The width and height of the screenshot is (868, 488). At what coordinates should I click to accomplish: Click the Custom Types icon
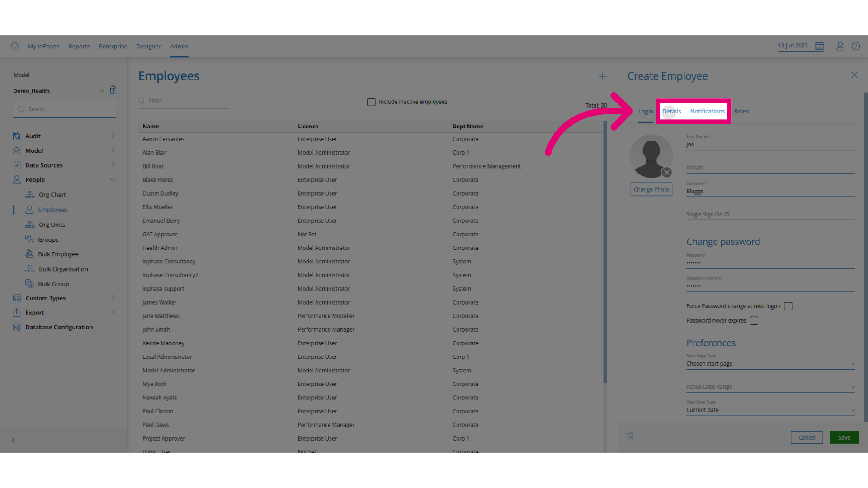(17, 298)
